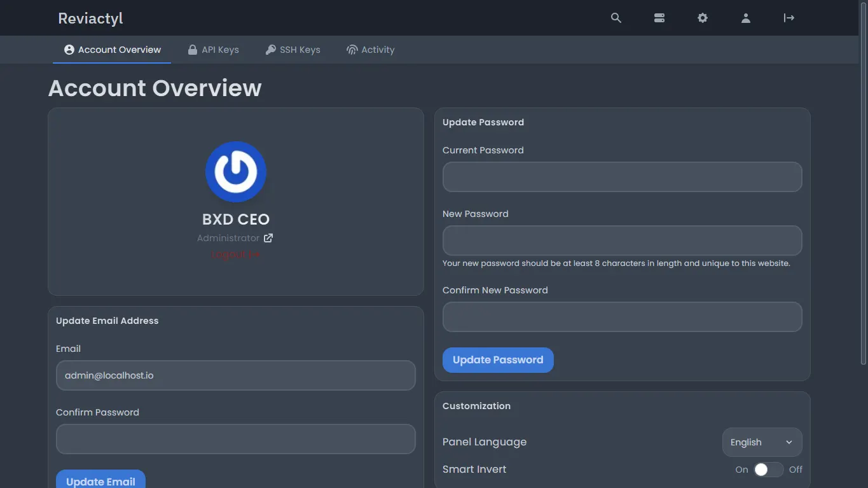
Task: Click the Email address input field
Action: pyautogui.click(x=235, y=375)
